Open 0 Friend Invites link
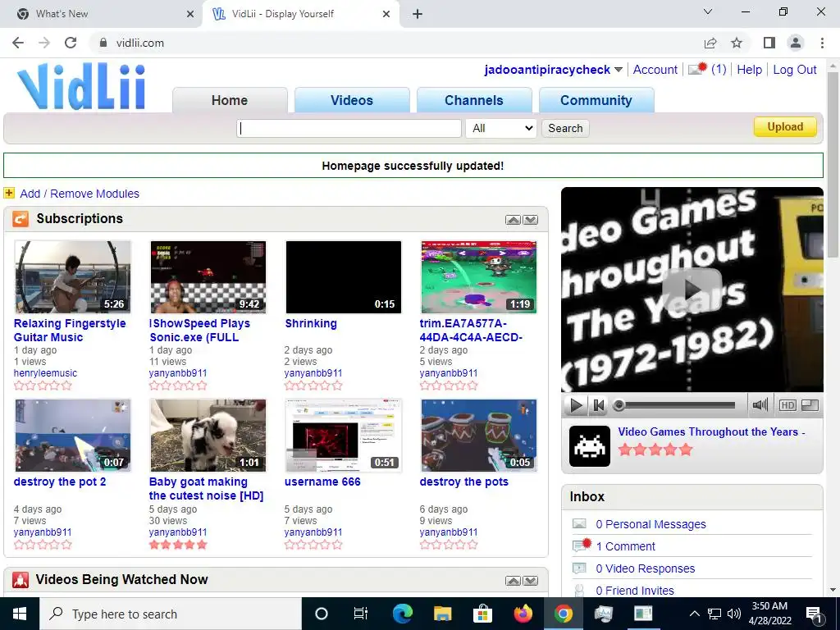 pos(635,591)
